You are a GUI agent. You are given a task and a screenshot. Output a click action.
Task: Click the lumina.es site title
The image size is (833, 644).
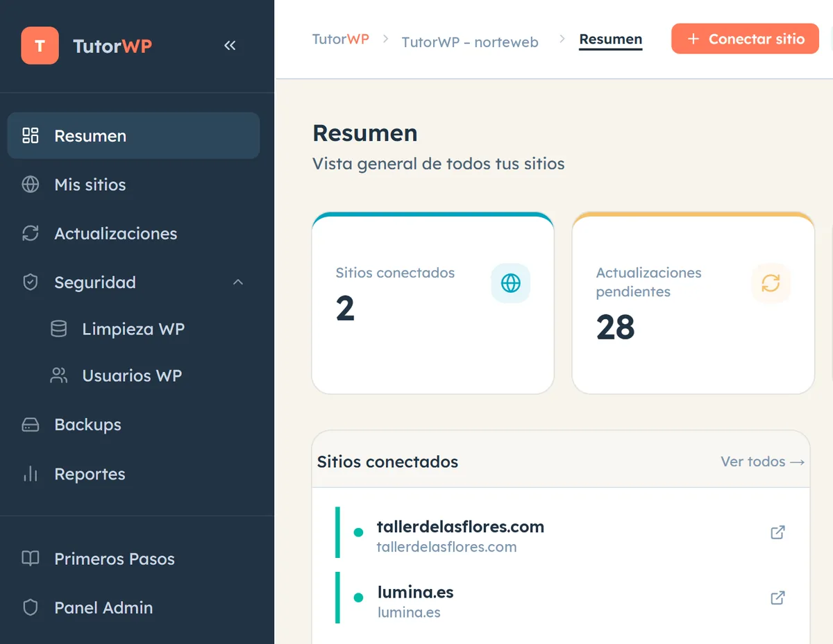pos(415,592)
